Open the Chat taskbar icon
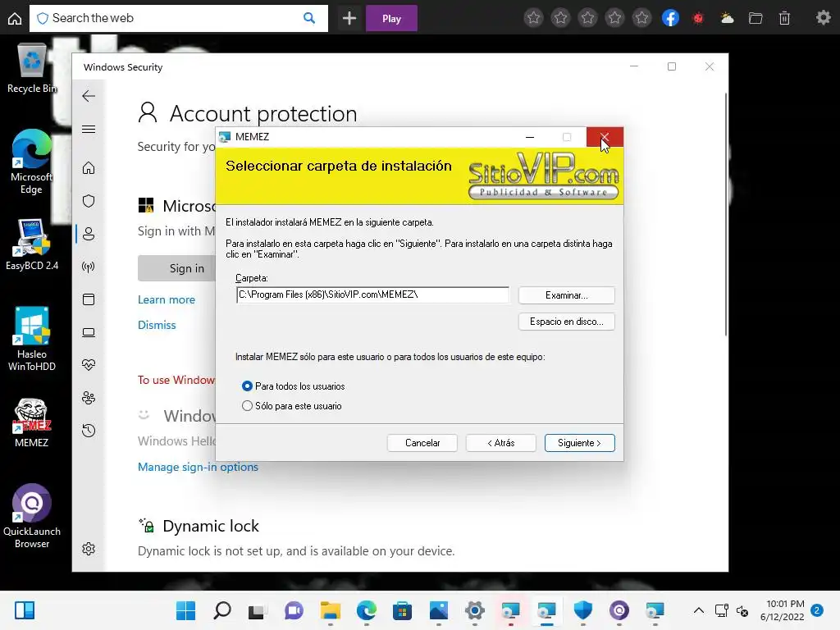The height and width of the screenshot is (630, 840). click(x=294, y=610)
